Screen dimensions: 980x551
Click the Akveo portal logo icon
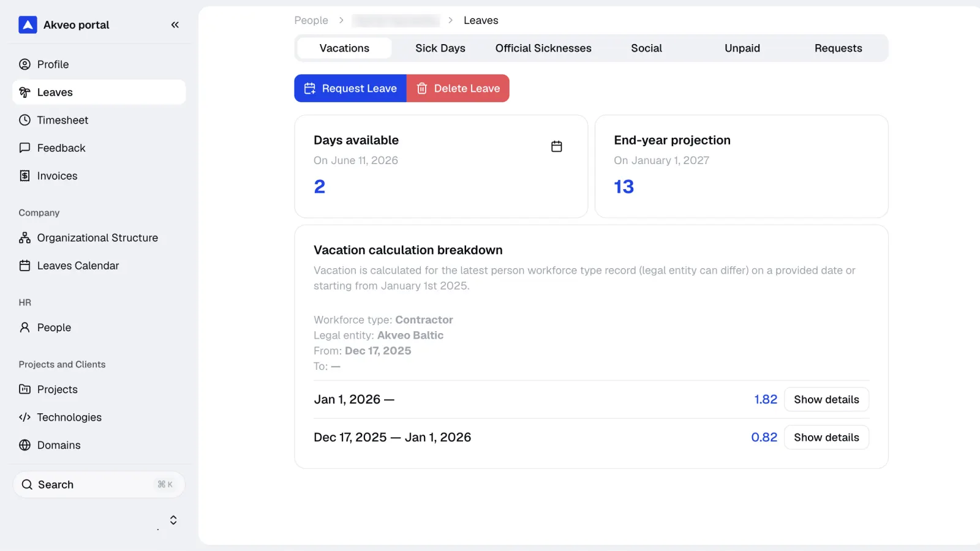tap(28, 24)
